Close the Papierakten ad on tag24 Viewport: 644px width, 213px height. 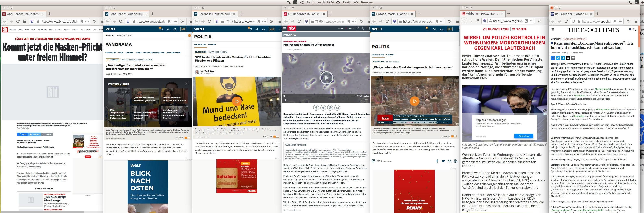pyautogui.click(x=545, y=111)
